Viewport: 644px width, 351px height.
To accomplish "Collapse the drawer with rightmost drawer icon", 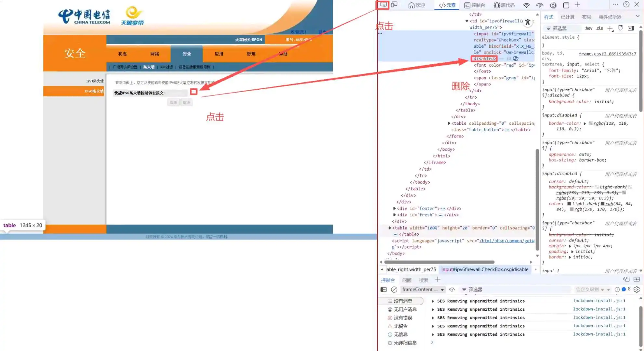I will click(x=637, y=279).
